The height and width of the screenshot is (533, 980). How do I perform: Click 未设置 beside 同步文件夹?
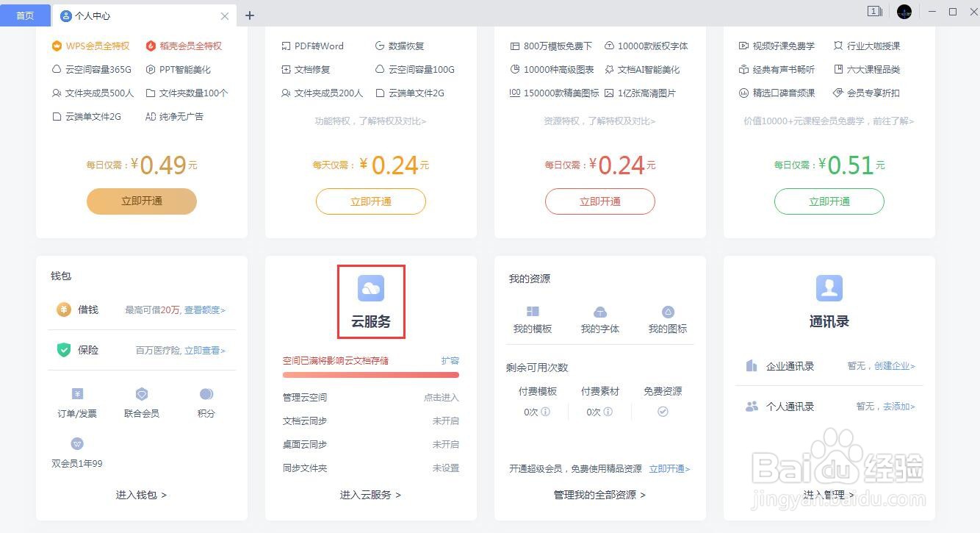(446, 468)
